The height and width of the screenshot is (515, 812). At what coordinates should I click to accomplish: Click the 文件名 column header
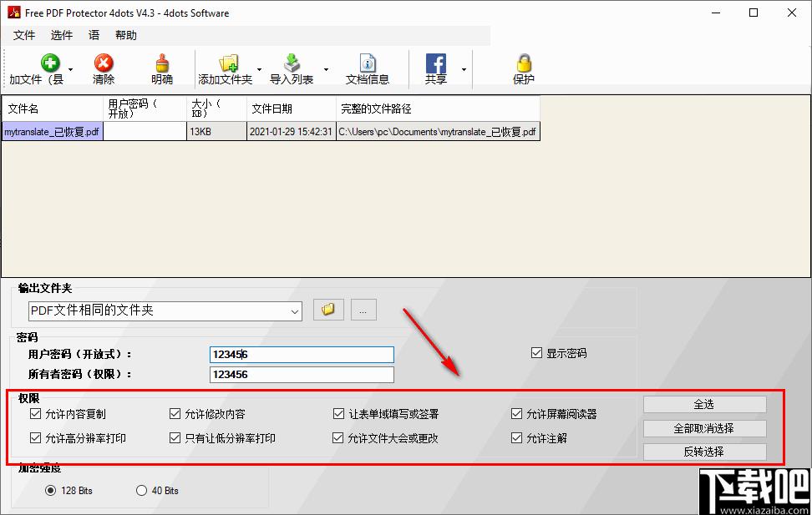click(53, 109)
